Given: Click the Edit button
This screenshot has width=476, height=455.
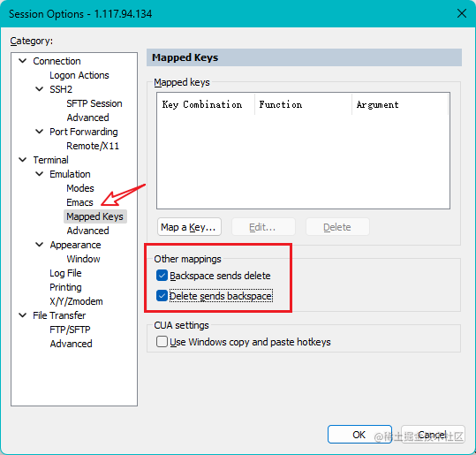Looking at the screenshot, I should point(263,226).
